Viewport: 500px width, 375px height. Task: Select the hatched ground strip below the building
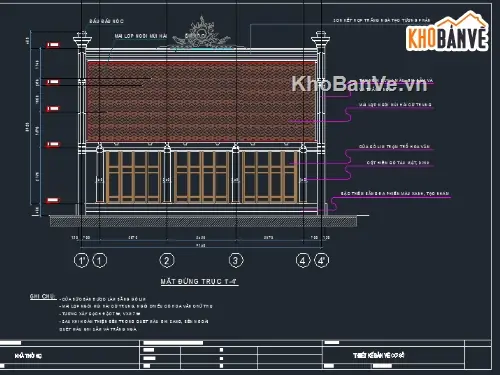pyautogui.click(x=203, y=221)
